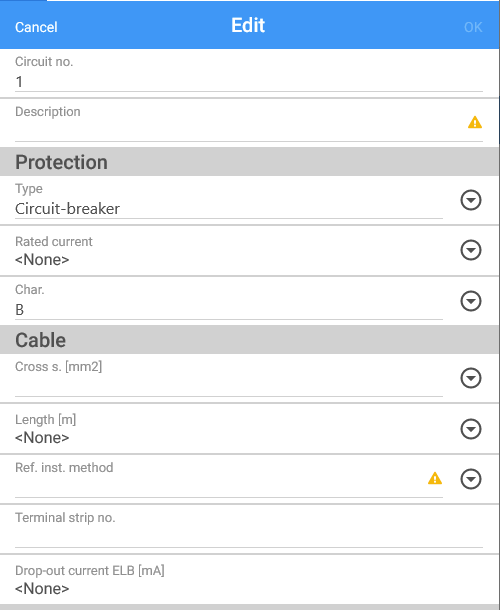Click the Length [m] None value
This screenshot has width=500, height=610.
[42, 438]
